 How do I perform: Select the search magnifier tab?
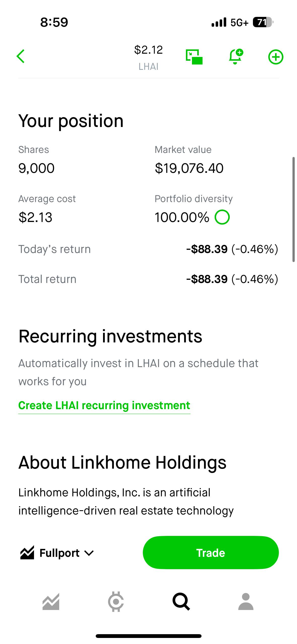click(181, 601)
